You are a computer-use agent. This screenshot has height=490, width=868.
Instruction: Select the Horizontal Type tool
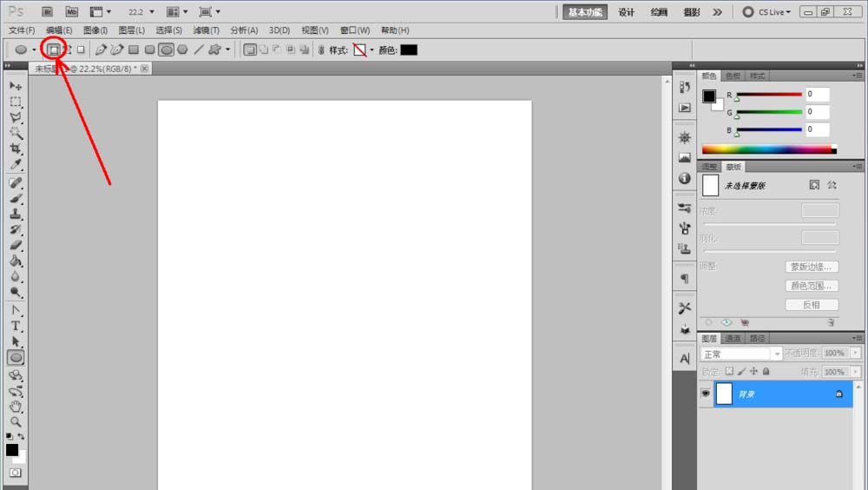[x=16, y=326]
